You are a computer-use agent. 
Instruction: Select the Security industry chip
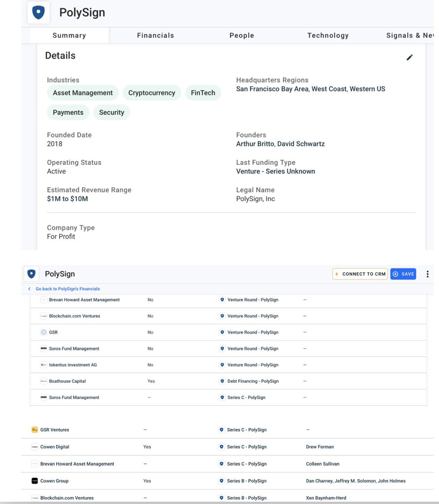[112, 113]
